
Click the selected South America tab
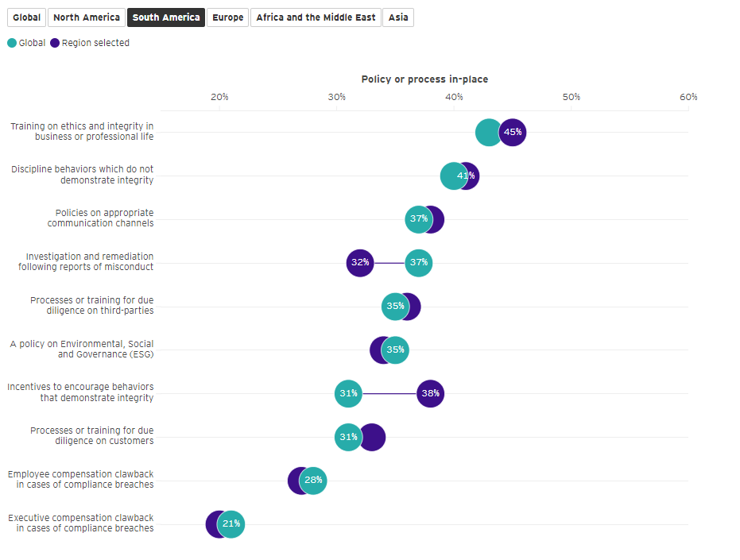click(x=166, y=17)
